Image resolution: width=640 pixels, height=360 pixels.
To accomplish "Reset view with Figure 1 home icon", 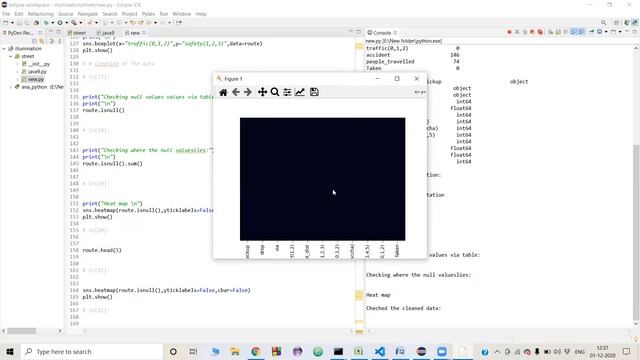I will click(223, 92).
